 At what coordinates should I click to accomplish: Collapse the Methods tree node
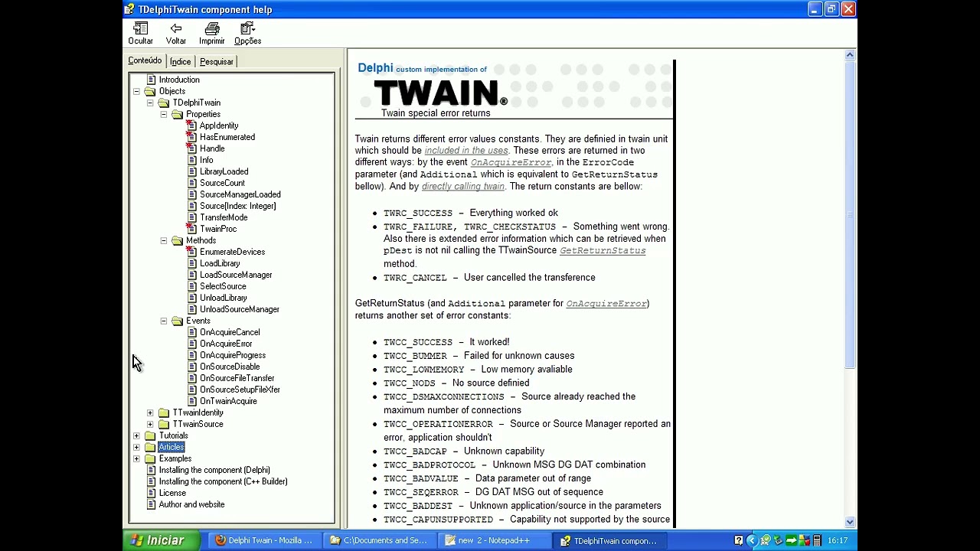(x=164, y=240)
